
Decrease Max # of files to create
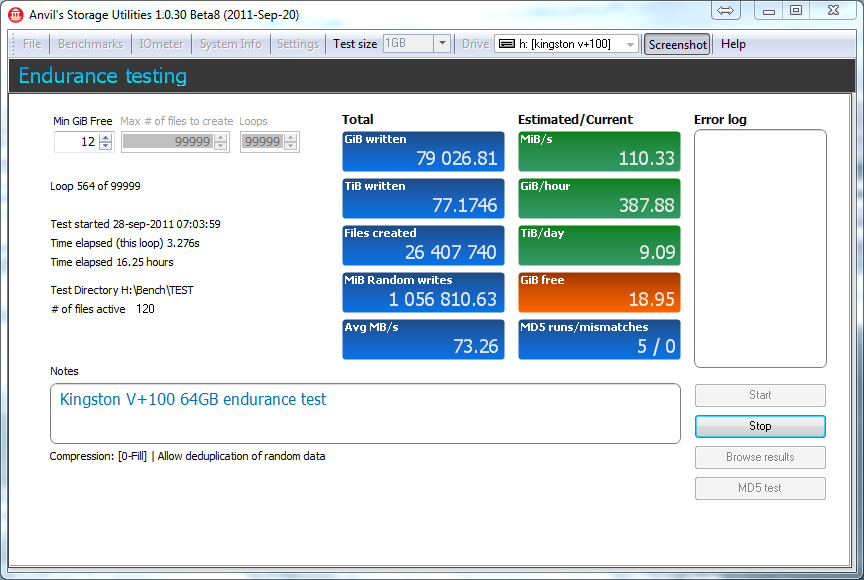(221, 146)
